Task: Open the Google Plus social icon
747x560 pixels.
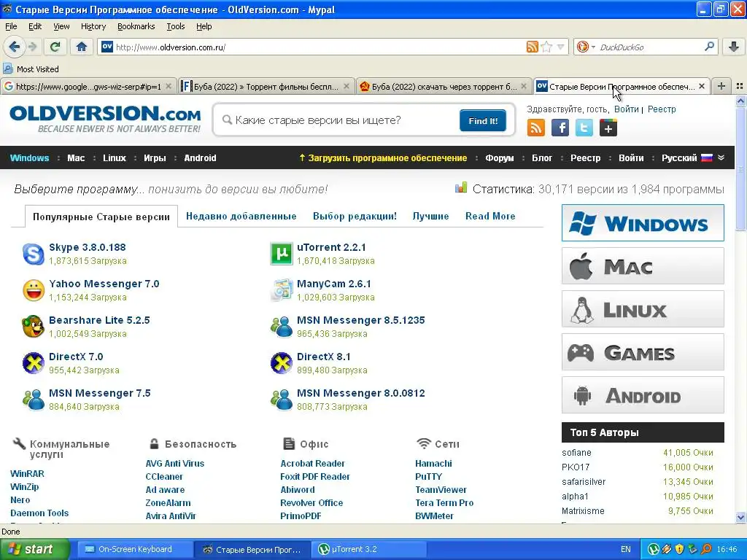Action: point(608,128)
